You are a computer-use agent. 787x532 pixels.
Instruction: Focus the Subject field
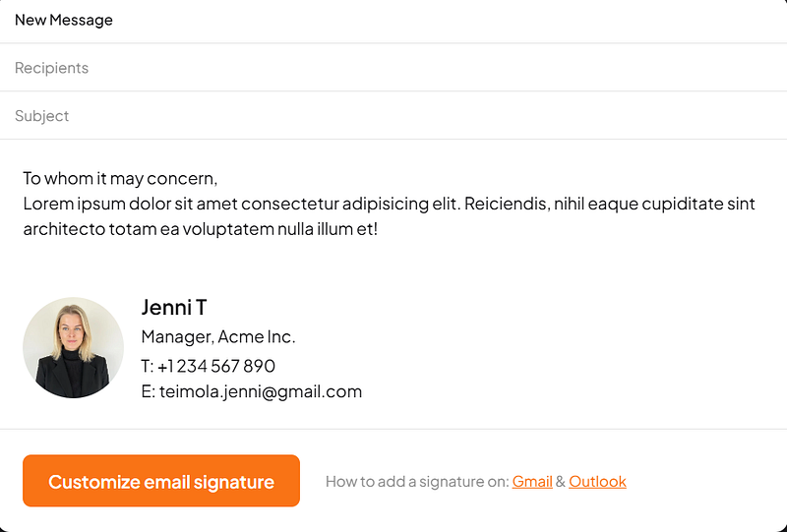393,115
